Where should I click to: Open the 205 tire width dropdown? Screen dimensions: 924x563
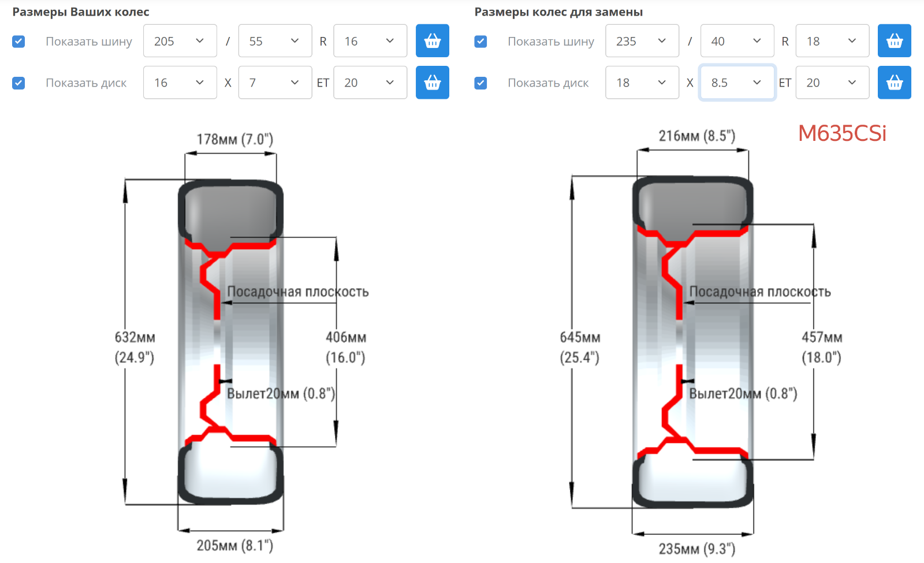click(180, 41)
